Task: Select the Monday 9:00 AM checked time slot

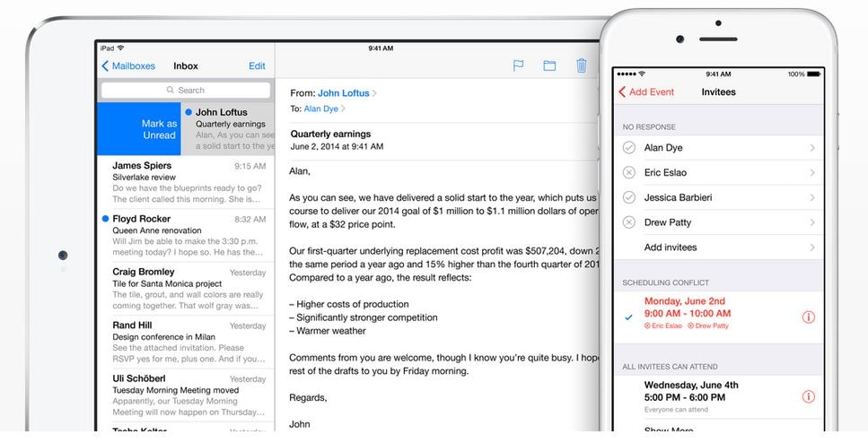Action: pyautogui.click(x=687, y=314)
